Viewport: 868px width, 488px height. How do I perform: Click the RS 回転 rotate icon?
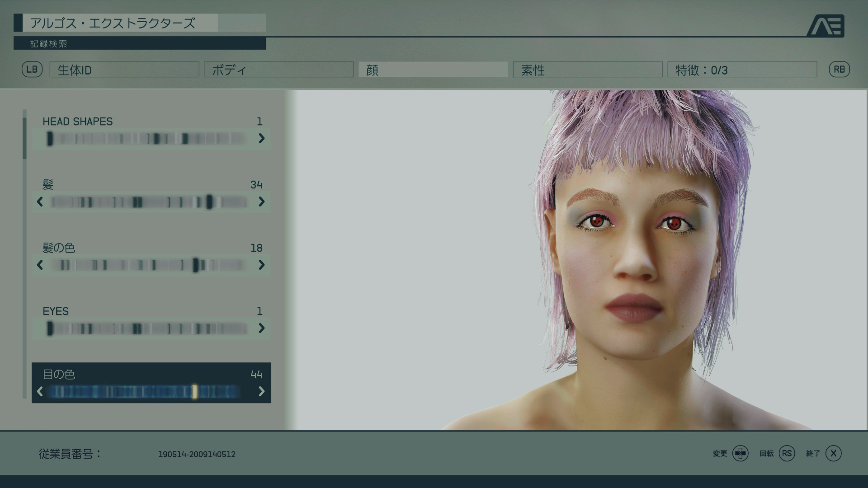click(x=787, y=453)
